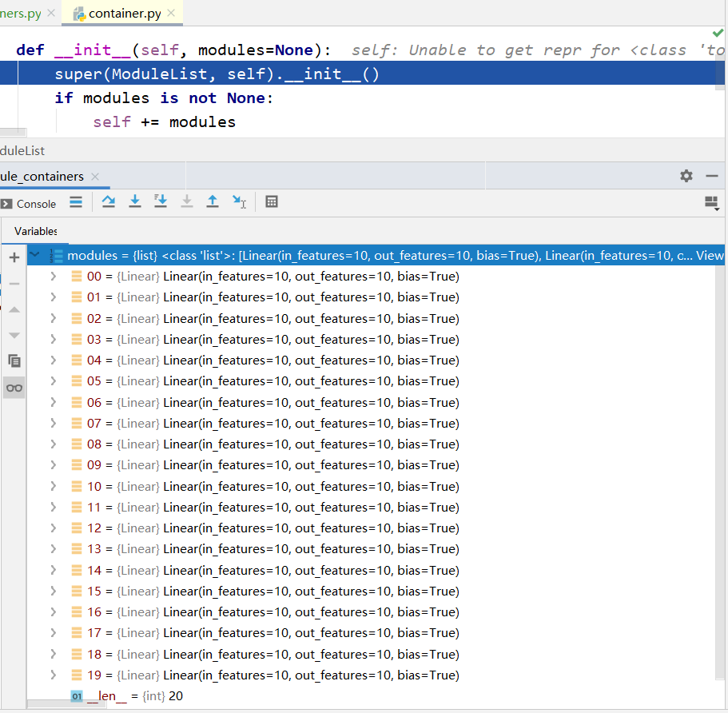Screen dimensions: 728x713
Task: Expand Linear item 16
Action: (x=54, y=612)
